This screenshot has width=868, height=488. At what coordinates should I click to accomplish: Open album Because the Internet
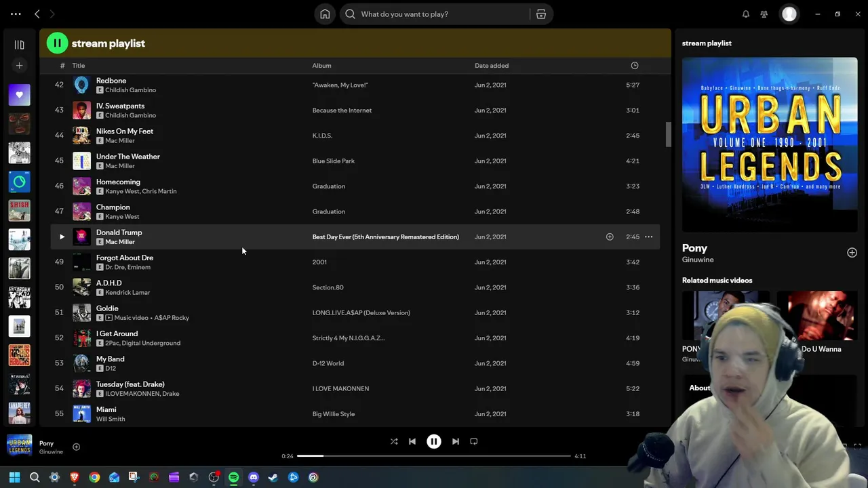click(342, 110)
